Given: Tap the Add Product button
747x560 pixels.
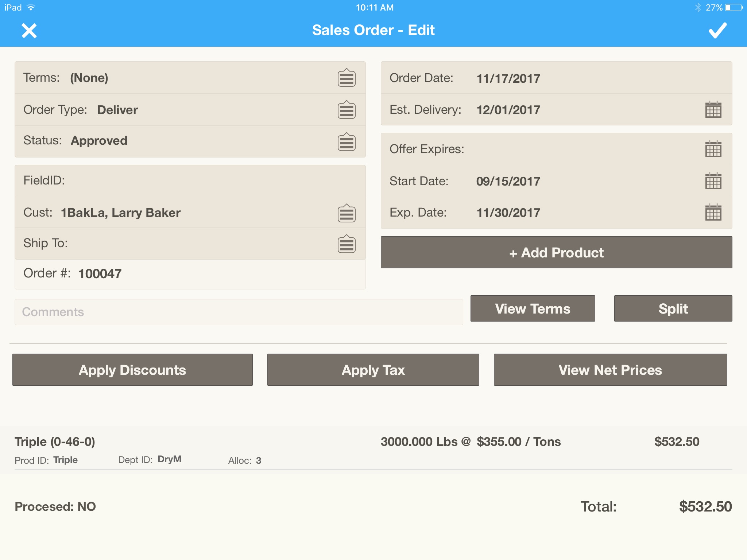Looking at the screenshot, I should click(x=556, y=252).
